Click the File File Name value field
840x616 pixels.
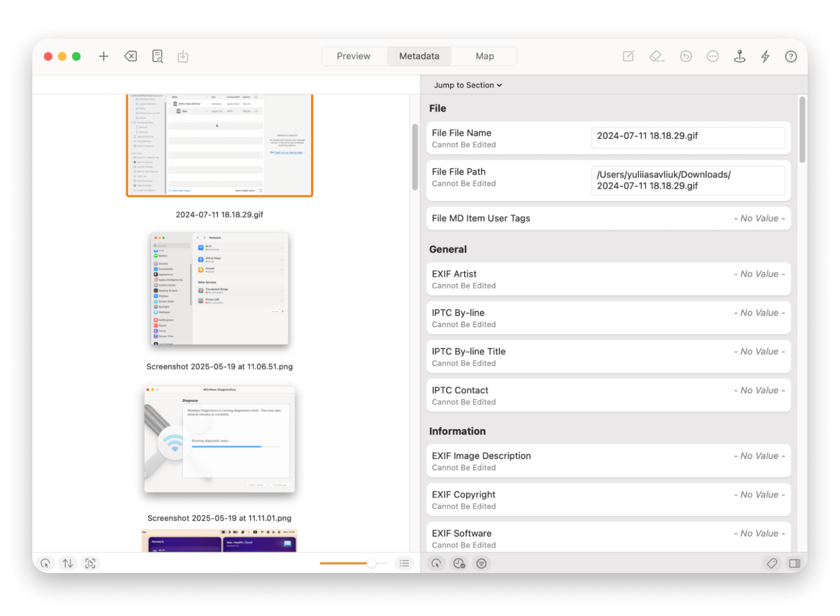(x=688, y=137)
